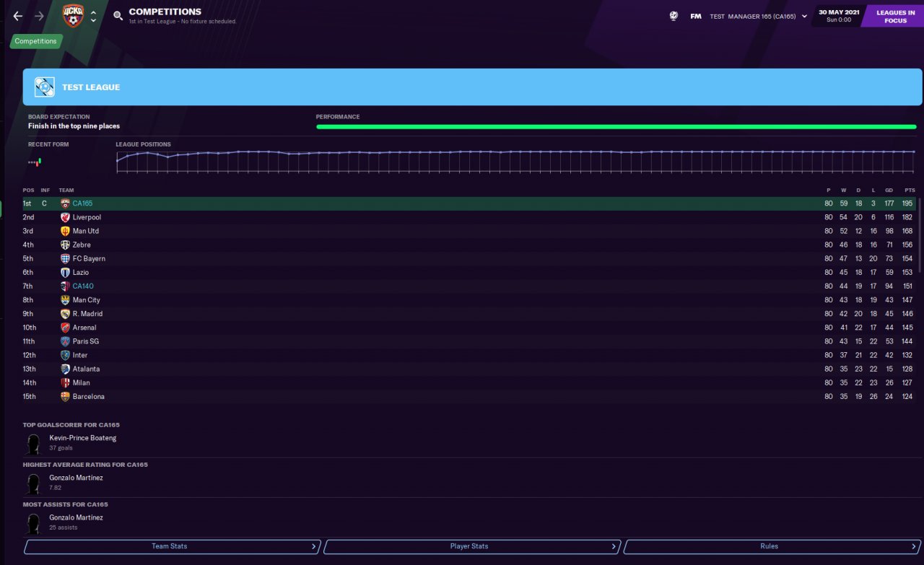Open the FM menu
The height and width of the screenshot is (565, 924).
tap(696, 16)
